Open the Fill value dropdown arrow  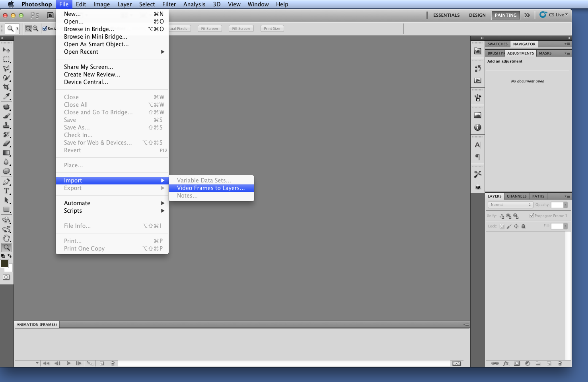(565, 226)
